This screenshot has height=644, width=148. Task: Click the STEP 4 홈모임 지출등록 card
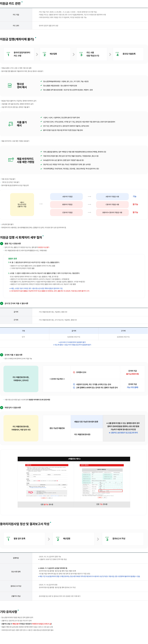click(128, 54)
